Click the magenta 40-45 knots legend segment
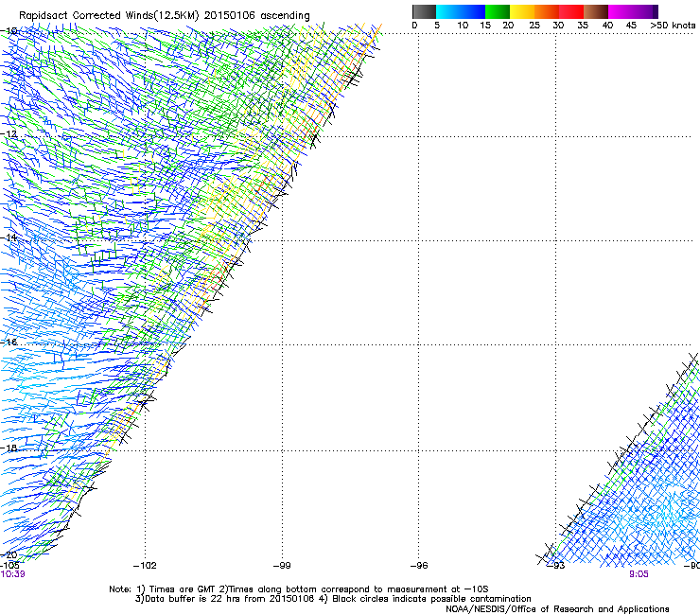 [x=621, y=11]
